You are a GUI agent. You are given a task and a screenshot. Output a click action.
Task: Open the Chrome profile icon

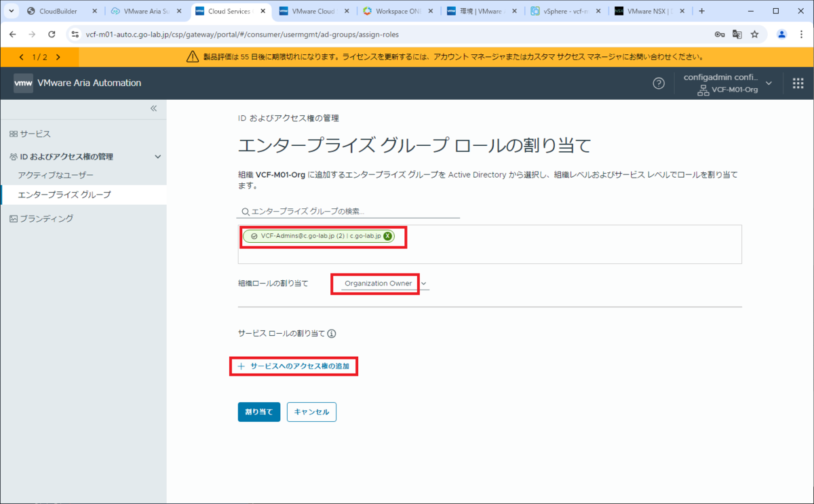(781, 34)
